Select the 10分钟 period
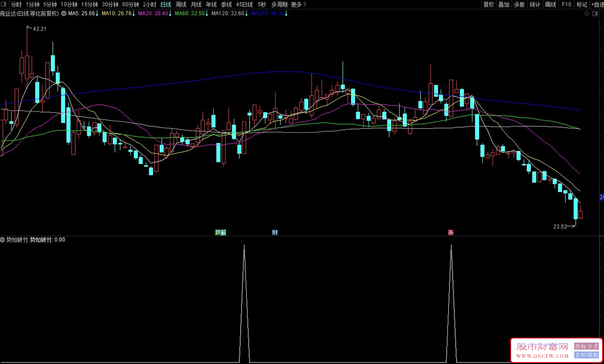This screenshot has height=364, width=604. coord(69,4)
